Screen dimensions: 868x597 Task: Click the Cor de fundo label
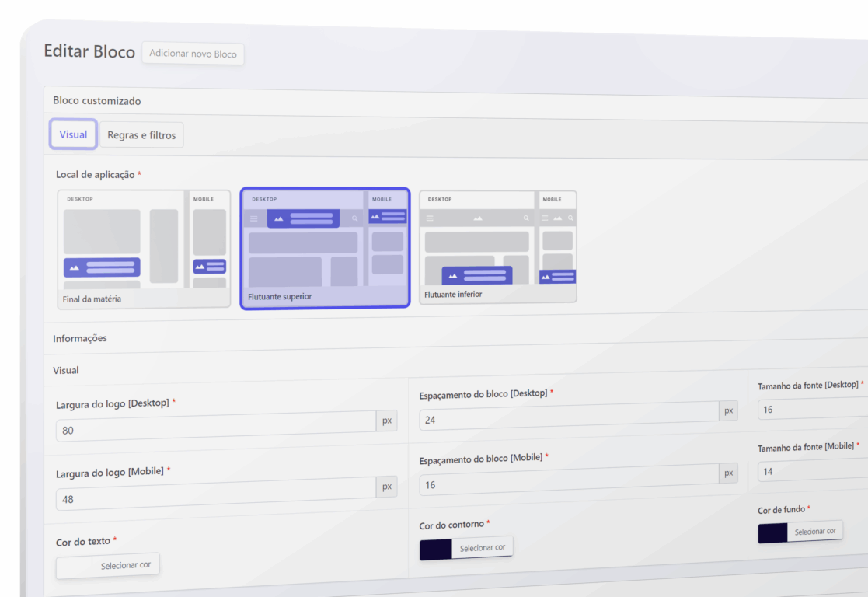tap(781, 509)
